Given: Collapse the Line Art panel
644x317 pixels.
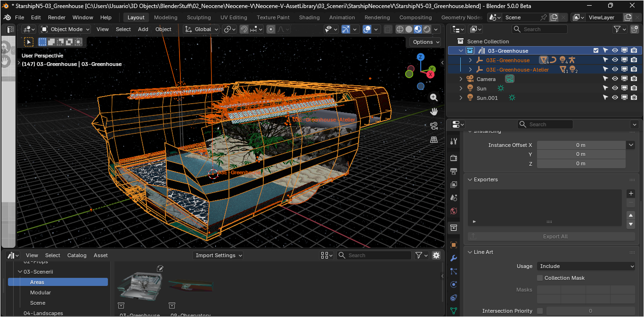Looking at the screenshot, I should pyautogui.click(x=470, y=252).
